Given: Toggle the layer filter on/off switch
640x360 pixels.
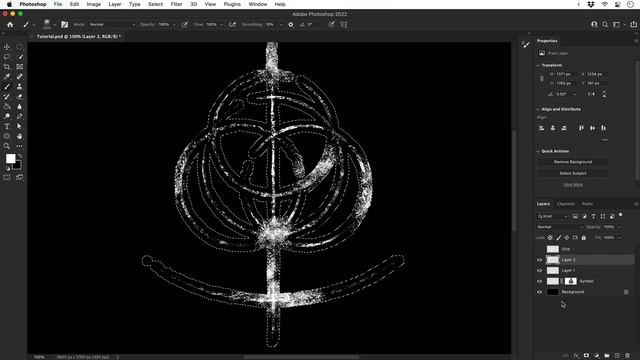Looking at the screenshot, I should pyautogui.click(x=621, y=215).
